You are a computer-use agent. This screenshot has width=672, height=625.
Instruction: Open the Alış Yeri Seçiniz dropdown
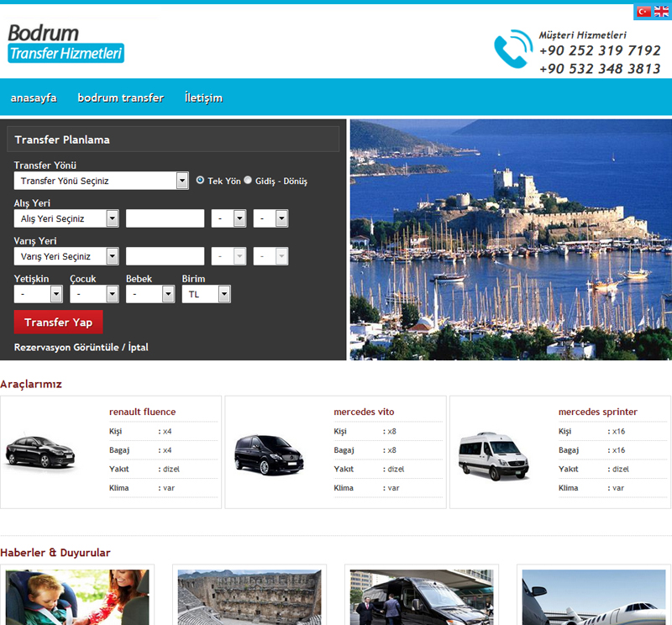66,218
